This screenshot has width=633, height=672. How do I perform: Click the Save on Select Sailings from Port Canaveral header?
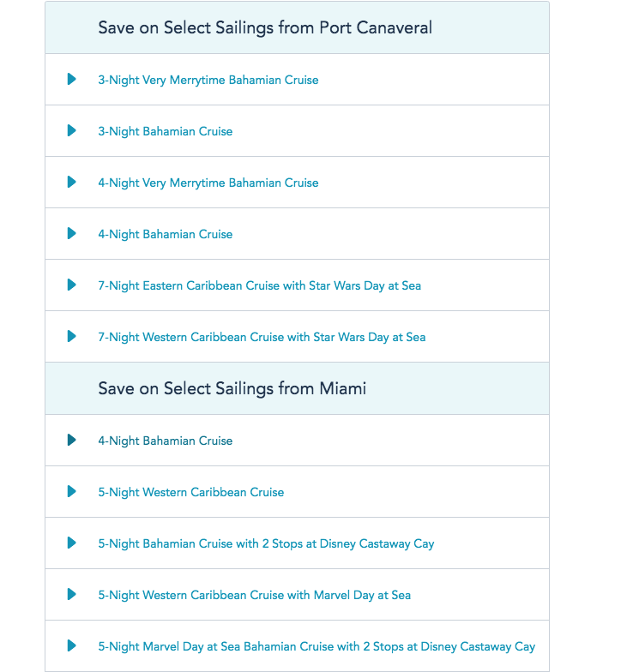(x=264, y=27)
